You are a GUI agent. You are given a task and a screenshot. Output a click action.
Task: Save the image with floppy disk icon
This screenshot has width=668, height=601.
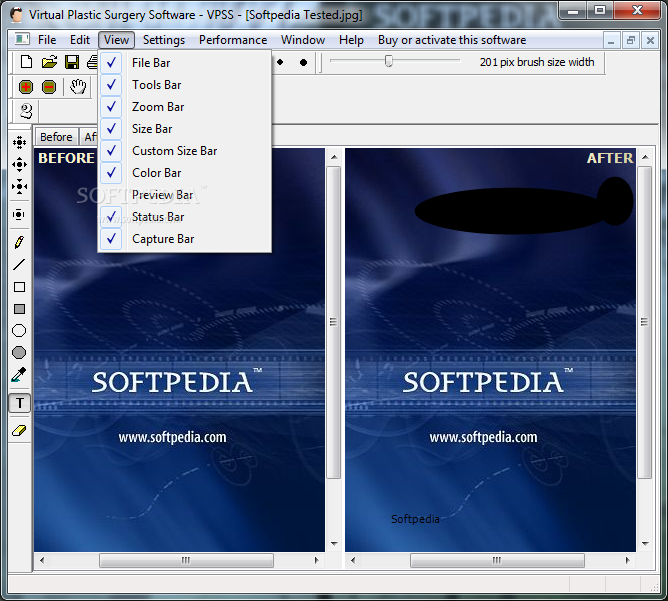pos(72,62)
